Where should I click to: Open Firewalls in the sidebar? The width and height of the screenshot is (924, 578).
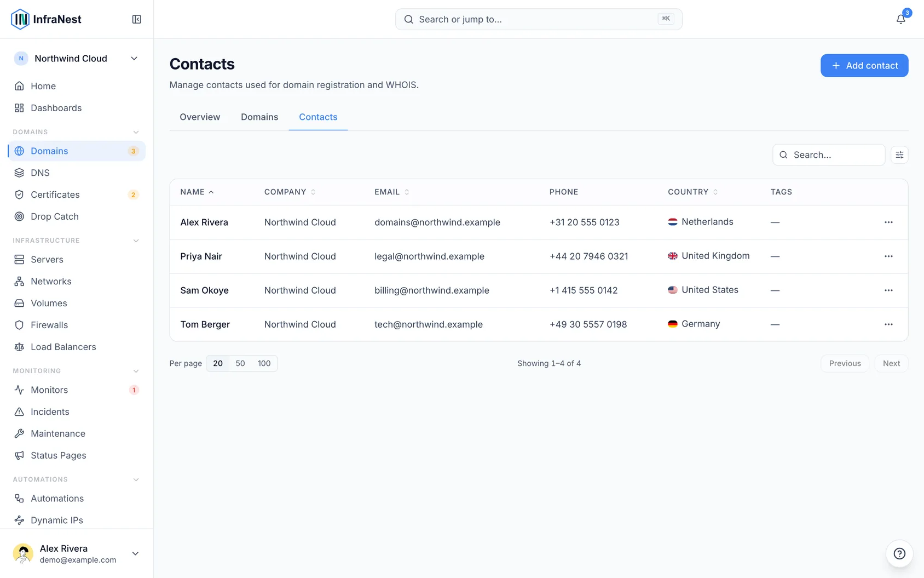77,325
